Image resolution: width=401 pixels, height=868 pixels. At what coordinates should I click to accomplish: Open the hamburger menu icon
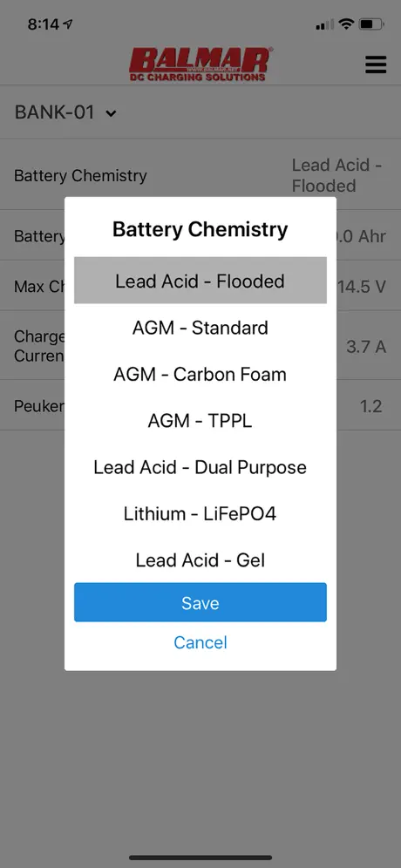(x=376, y=64)
